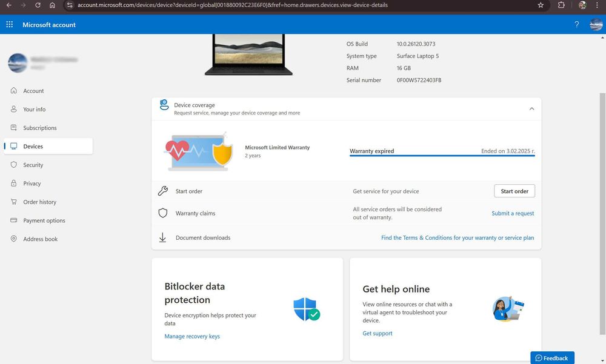606x364 pixels.
Task: Go to browser home icon
Action: coord(52,5)
